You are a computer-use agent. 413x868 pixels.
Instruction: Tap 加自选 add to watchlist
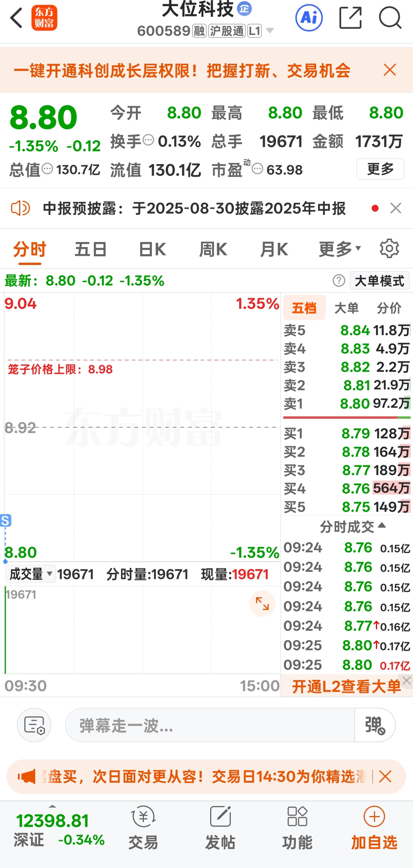[374, 828]
